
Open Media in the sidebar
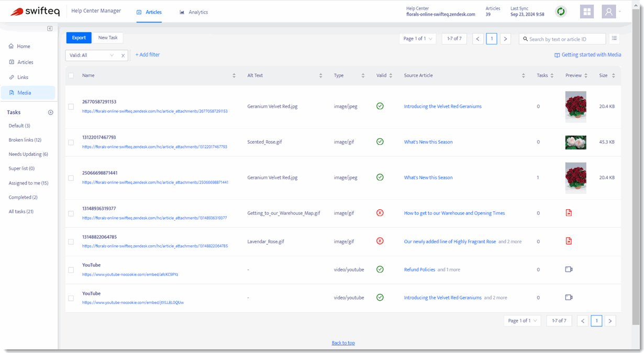(x=28, y=93)
